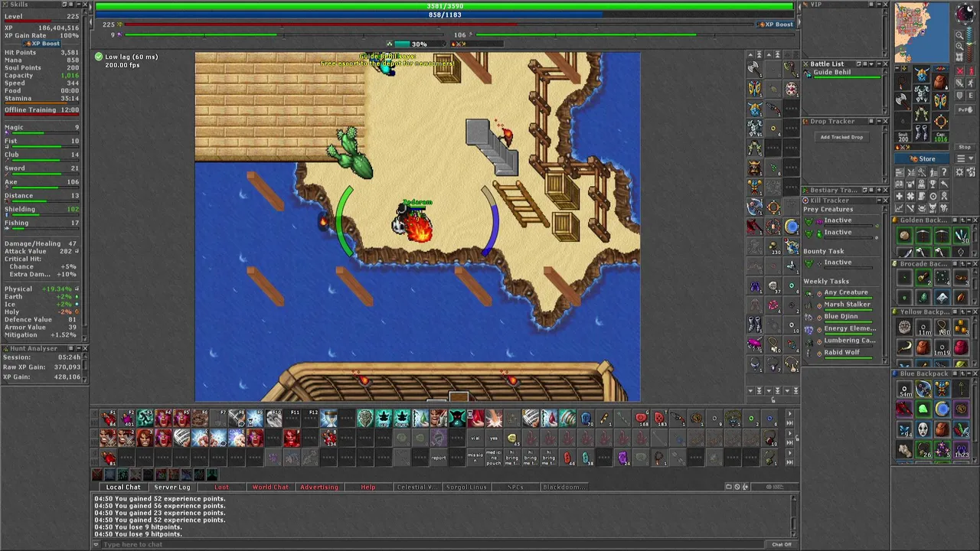Viewport: 980px width, 551px height.
Task: Click the equipped boots slot
Action: pyautogui.click(x=922, y=132)
